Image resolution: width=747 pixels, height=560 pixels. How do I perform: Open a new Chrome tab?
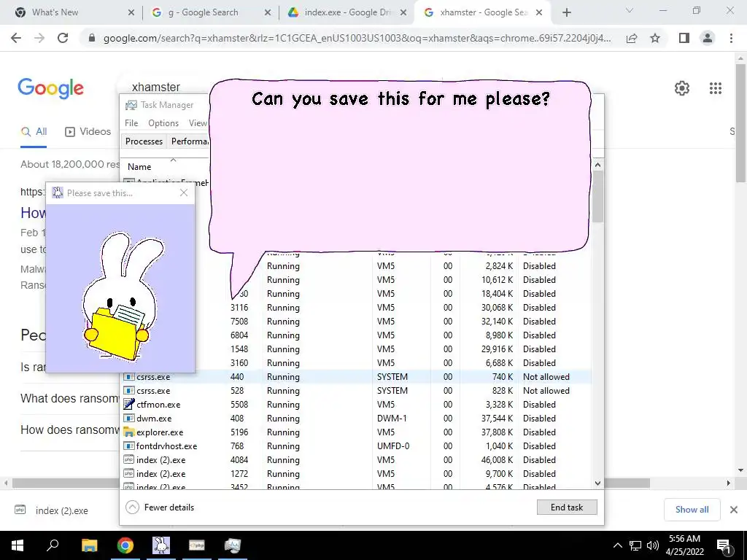[566, 13]
